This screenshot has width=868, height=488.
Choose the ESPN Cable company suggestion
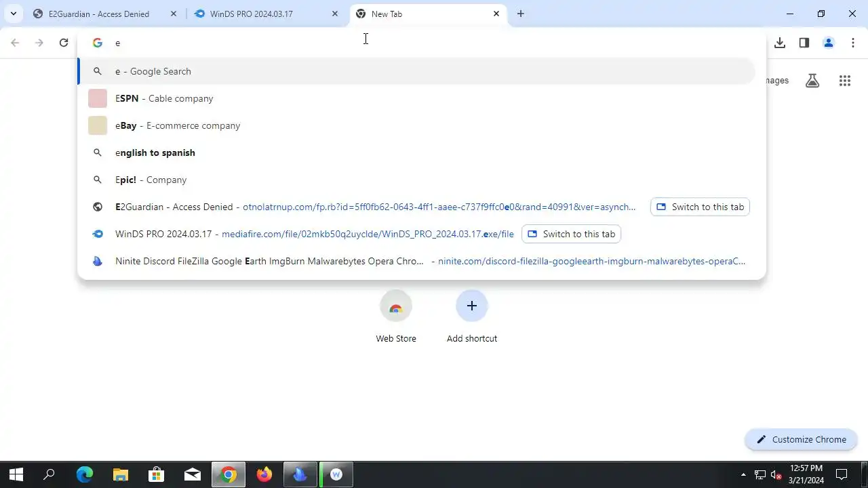point(416,98)
